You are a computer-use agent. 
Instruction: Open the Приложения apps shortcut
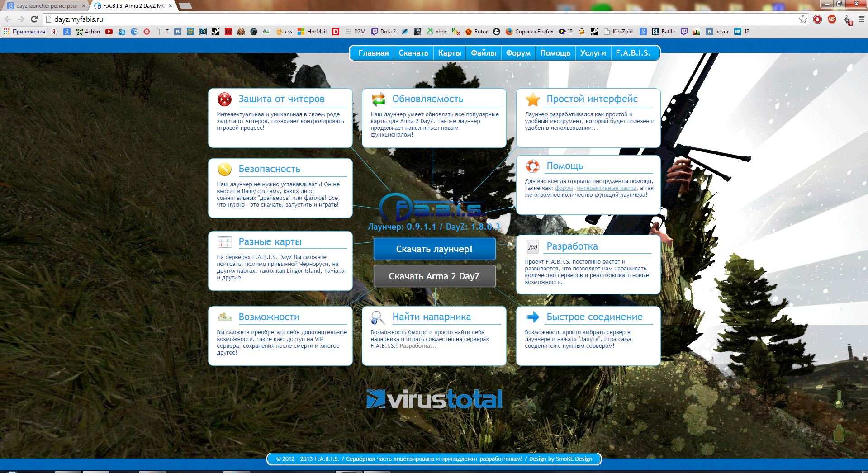(x=24, y=32)
